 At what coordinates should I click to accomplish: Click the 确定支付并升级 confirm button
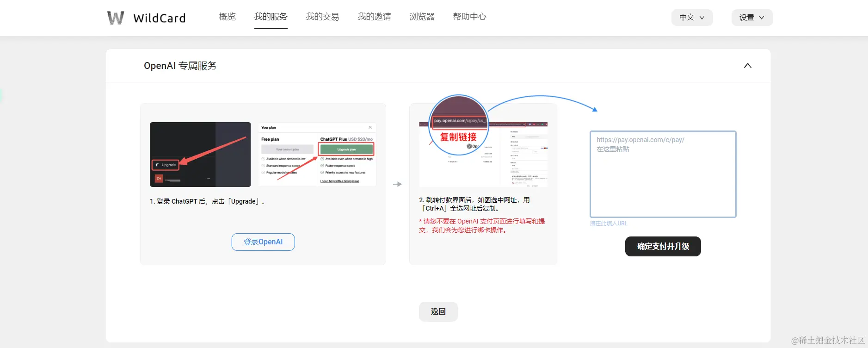[663, 246]
